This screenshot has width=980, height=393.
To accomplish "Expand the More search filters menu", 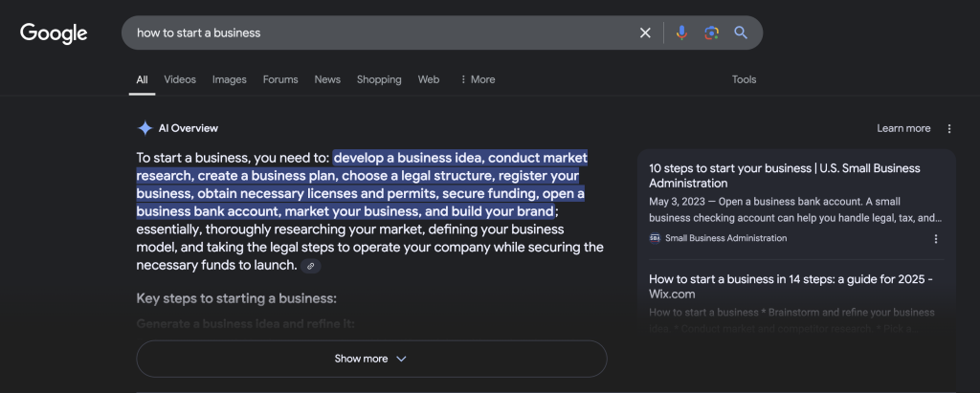I will [478, 79].
